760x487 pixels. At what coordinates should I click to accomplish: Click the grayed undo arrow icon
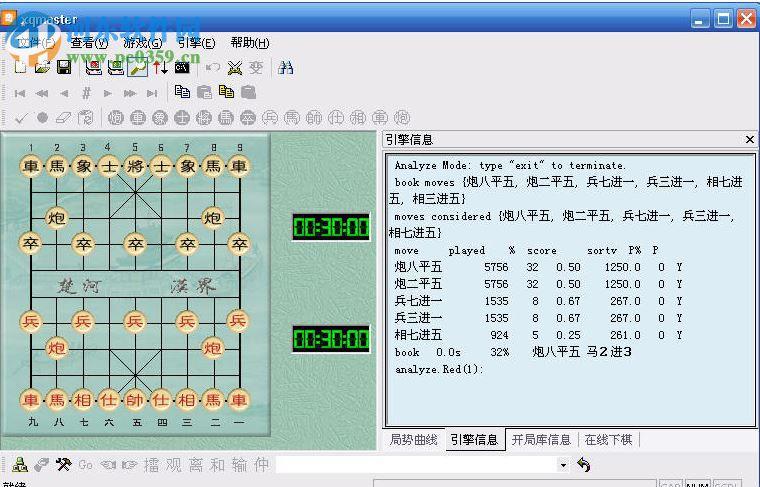[212, 67]
